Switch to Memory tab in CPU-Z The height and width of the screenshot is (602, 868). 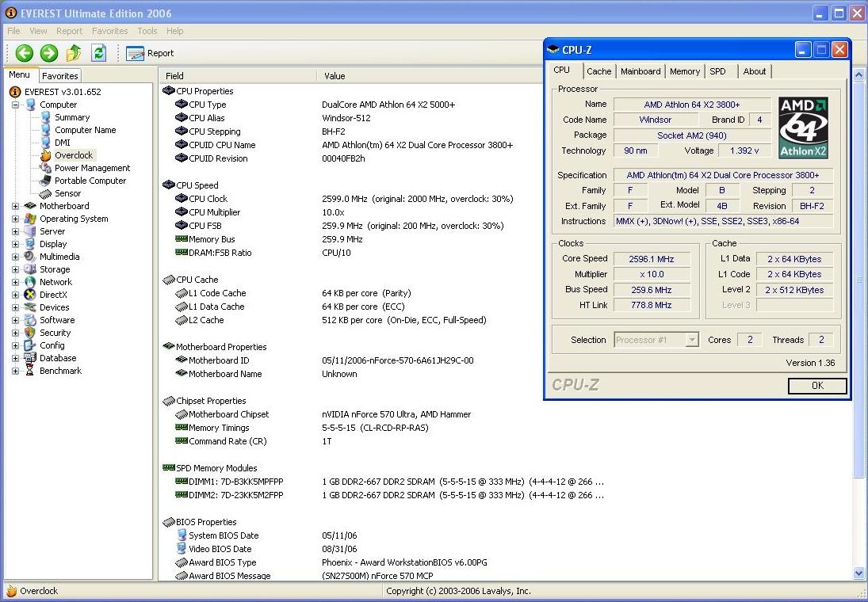click(x=685, y=71)
